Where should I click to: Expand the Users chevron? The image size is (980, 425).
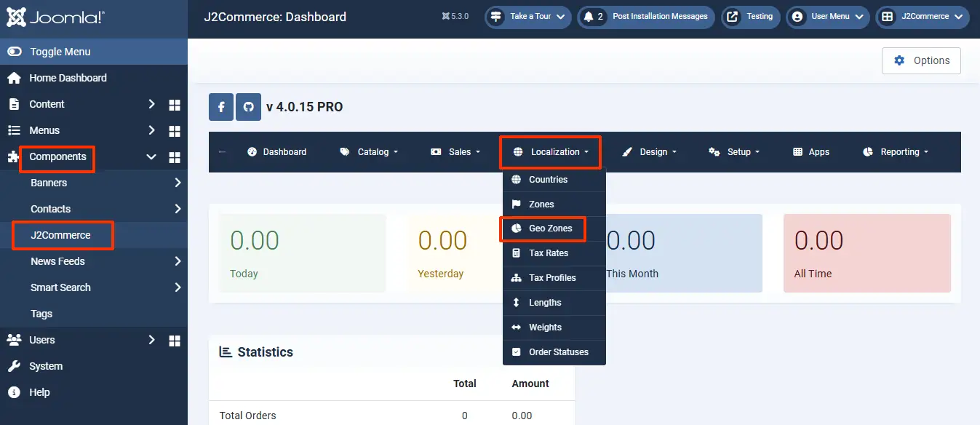tap(151, 340)
